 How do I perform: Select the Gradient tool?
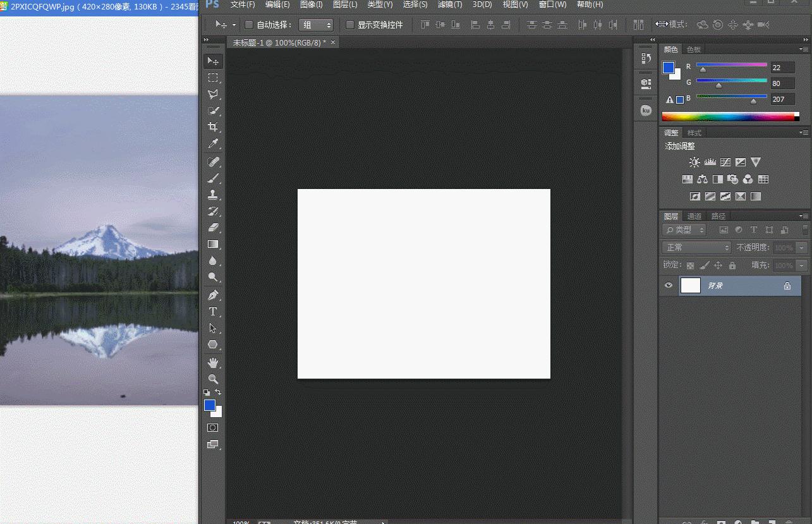click(x=213, y=244)
